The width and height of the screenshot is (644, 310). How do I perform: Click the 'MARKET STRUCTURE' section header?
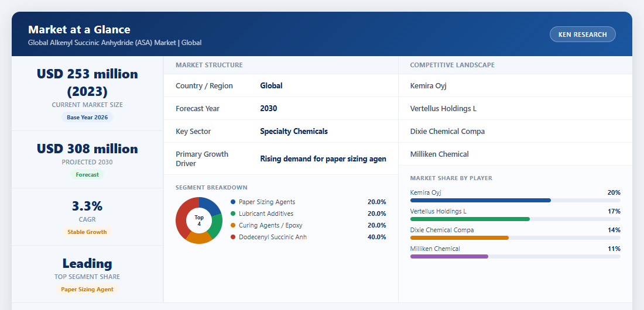(209, 65)
